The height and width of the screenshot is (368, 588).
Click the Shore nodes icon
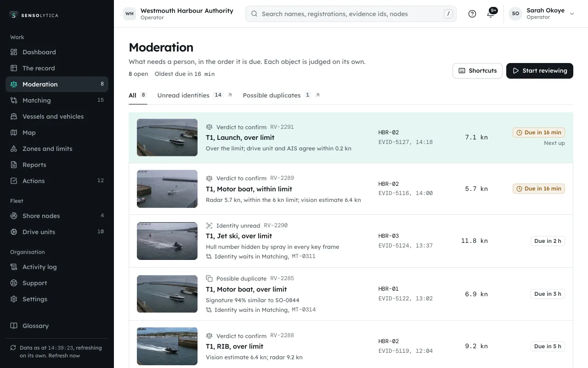[14, 216]
